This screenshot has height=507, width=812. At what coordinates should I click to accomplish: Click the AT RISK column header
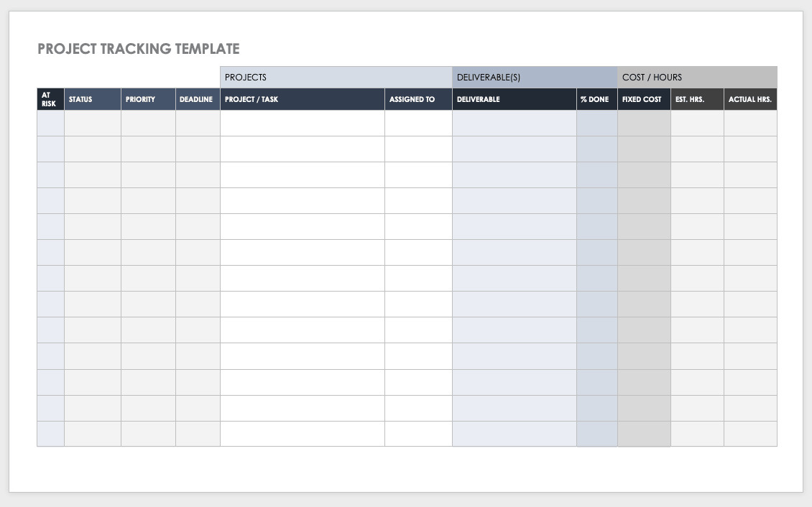(50, 99)
